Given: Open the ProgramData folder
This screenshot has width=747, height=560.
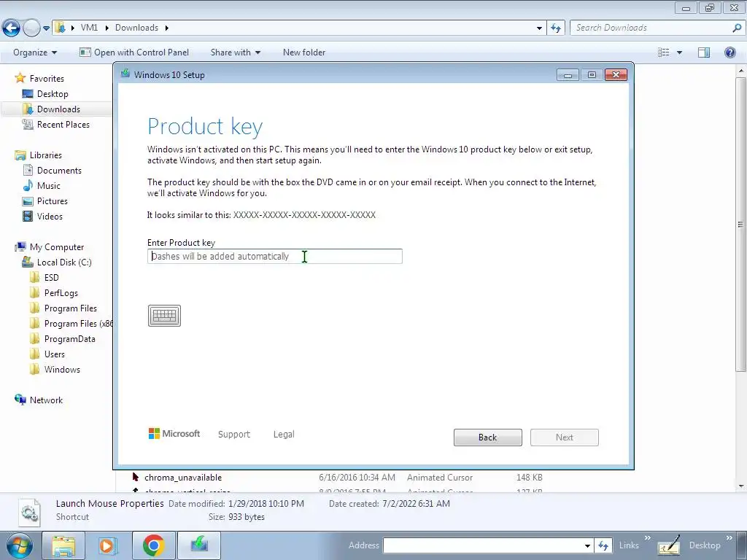Looking at the screenshot, I should pyautogui.click(x=69, y=339).
